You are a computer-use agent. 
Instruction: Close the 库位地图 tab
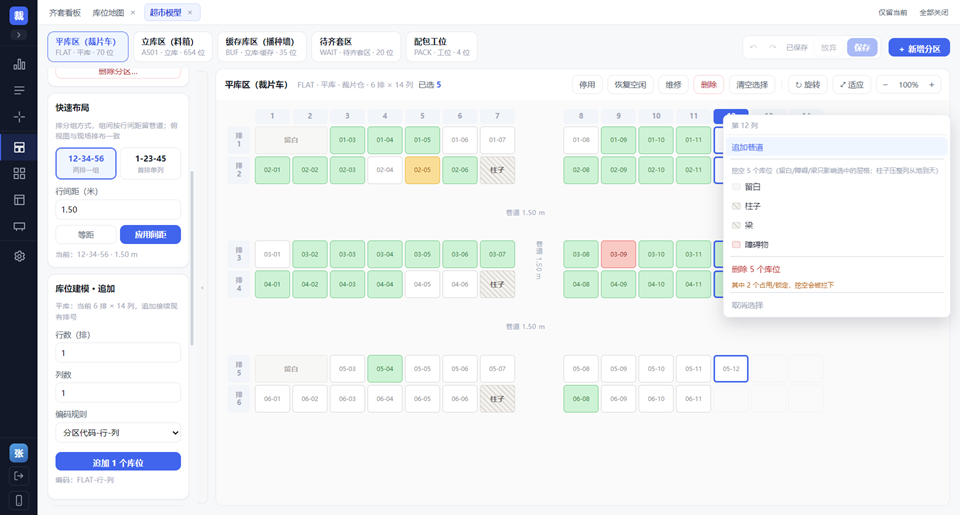(x=133, y=12)
